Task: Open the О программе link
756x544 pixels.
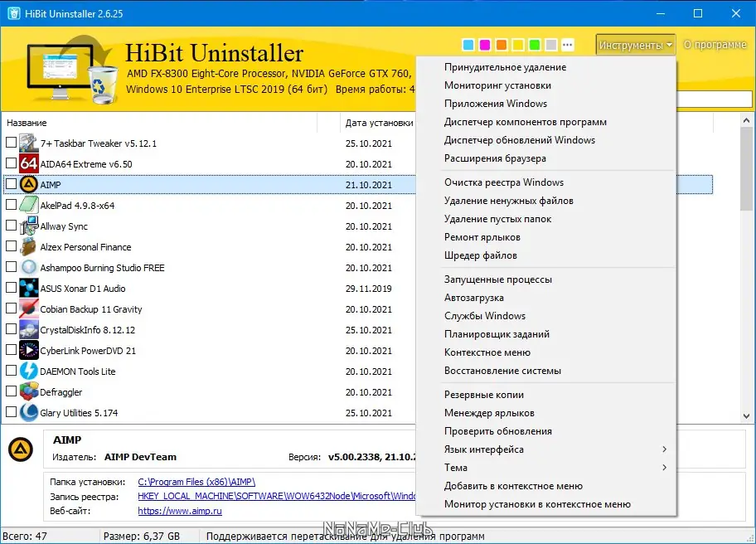Action: (715, 45)
